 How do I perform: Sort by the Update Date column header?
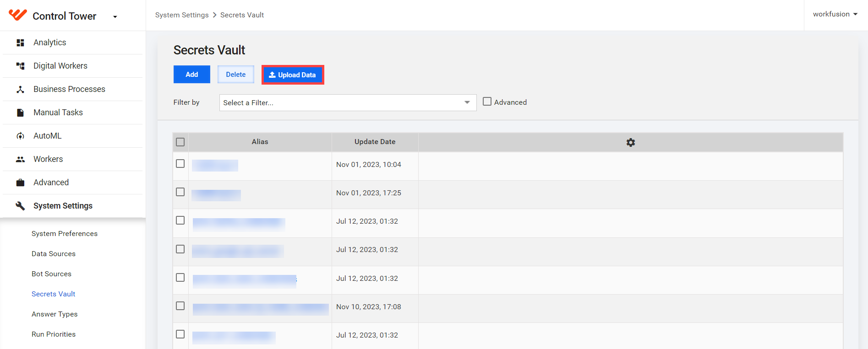pos(375,142)
